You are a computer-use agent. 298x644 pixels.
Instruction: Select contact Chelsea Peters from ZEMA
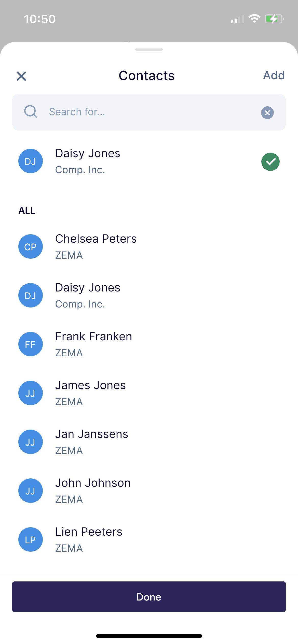pos(149,246)
